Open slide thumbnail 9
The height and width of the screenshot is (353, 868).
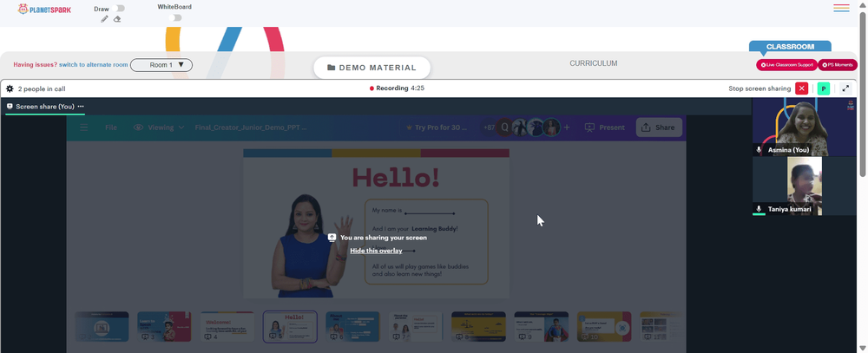pos(542,326)
